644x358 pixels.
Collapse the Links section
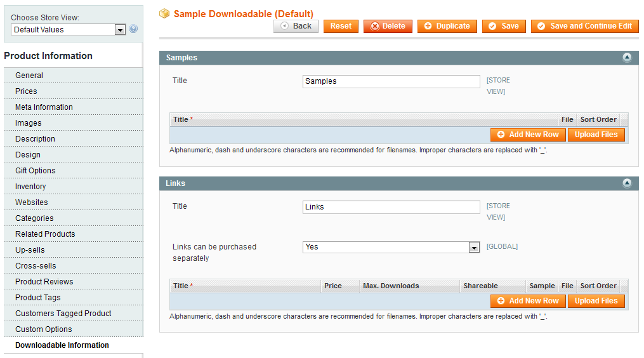627,183
